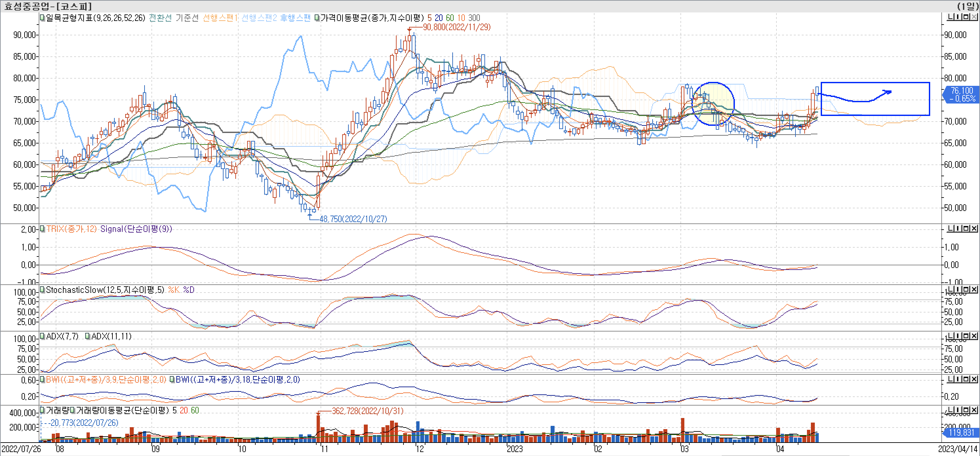Viewport: 980px width, 456px height.
Task: Select the 선행스팬1 legend label
Action: [x=220, y=18]
